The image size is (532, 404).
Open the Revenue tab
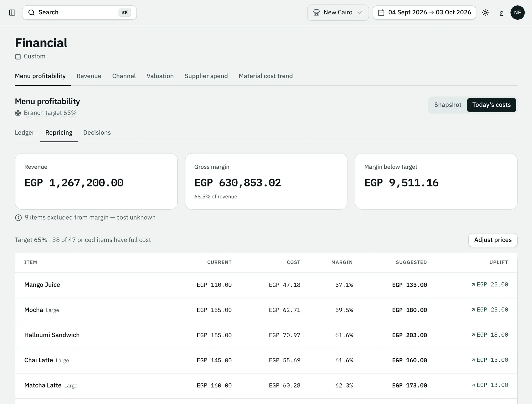tap(89, 76)
